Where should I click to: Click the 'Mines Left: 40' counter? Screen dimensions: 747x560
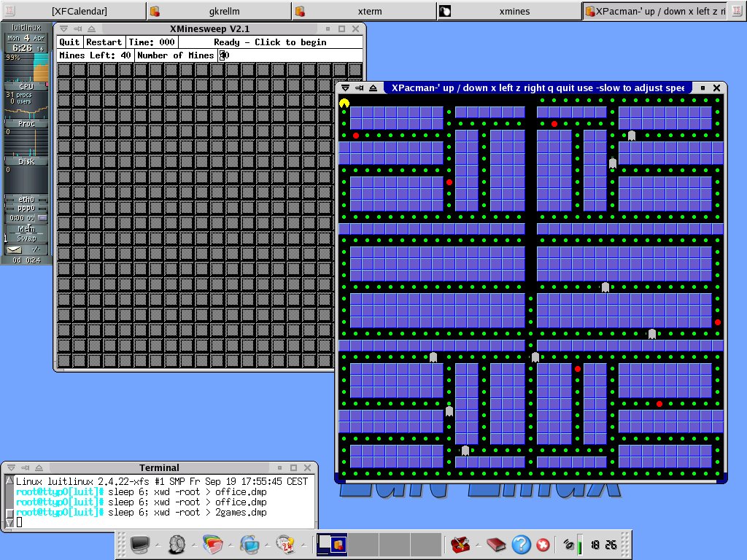click(x=95, y=55)
